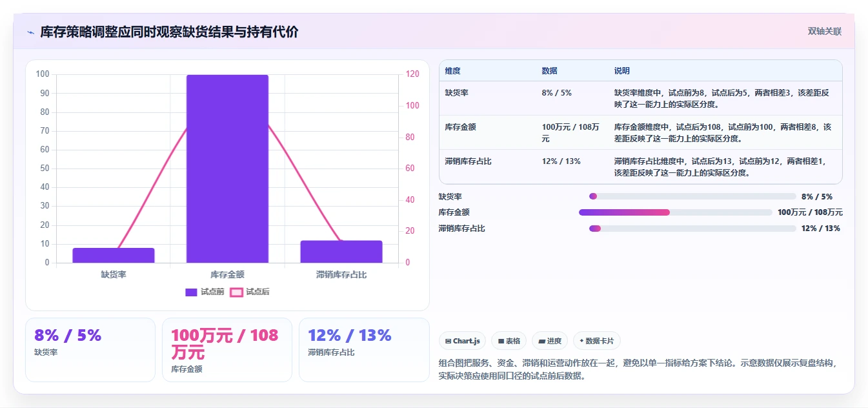Click the 缺货率 table row label
Screen dimensions: 868x408
pos(456,92)
